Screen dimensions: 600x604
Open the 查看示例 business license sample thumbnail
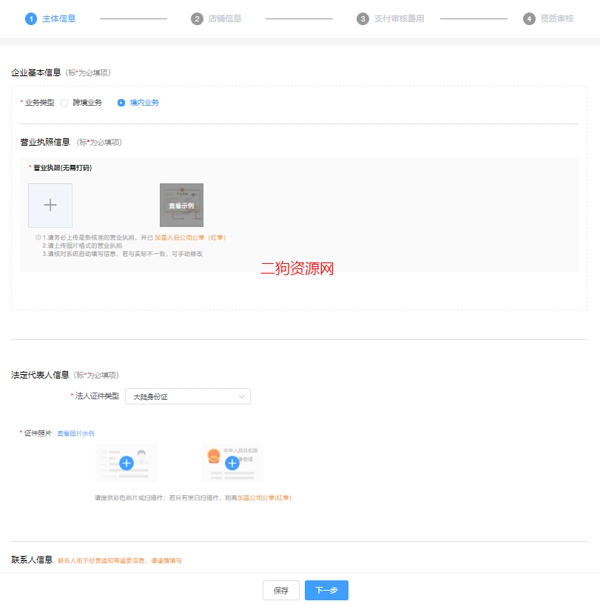[181, 205]
